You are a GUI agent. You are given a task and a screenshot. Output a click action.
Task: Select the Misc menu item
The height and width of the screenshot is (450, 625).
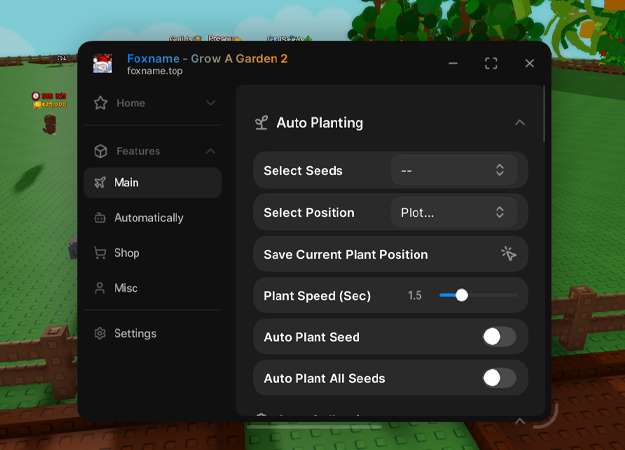(x=153, y=288)
